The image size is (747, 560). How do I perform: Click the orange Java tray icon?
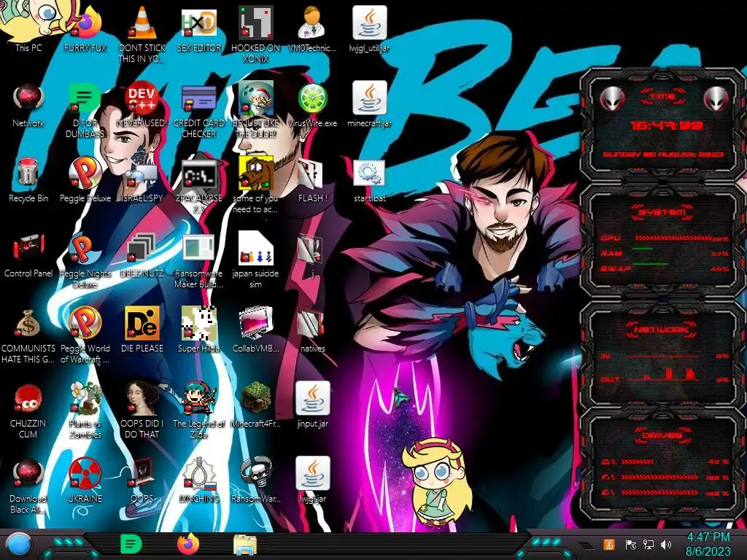[609, 544]
